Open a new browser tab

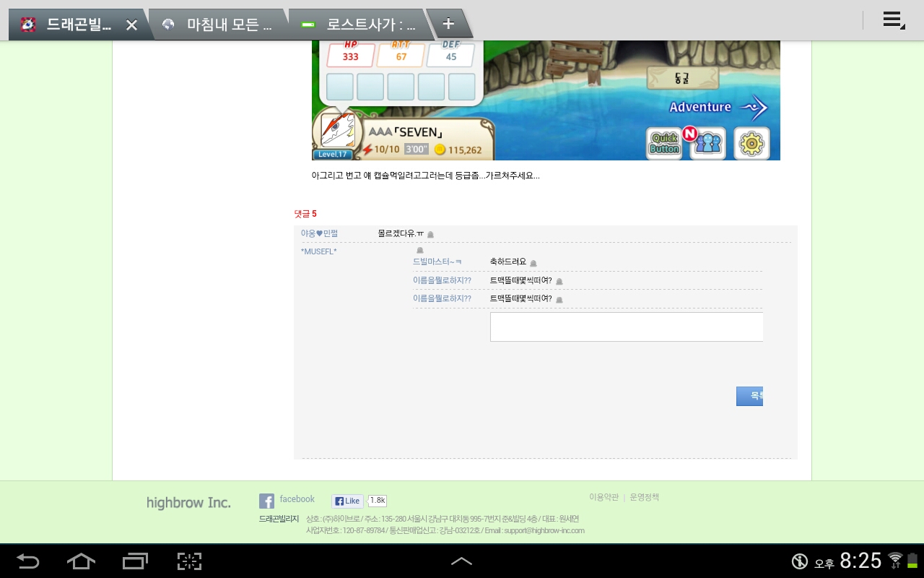tap(448, 24)
